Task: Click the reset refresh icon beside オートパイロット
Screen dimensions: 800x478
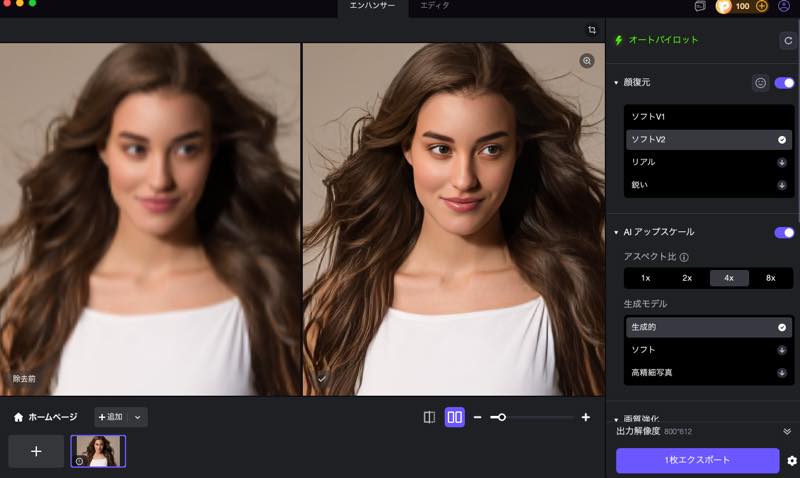Action: point(787,40)
